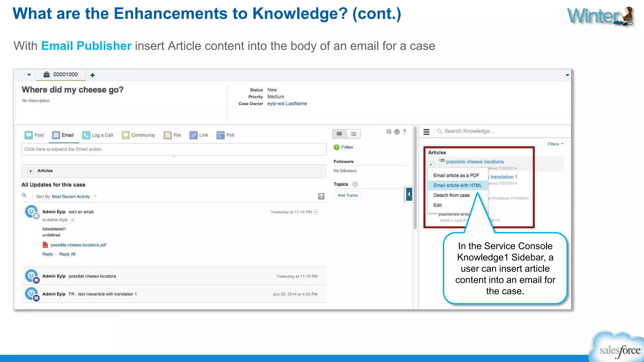Image resolution: width=644 pixels, height=362 pixels.
Task: Choose Detach from case
Action: pyautogui.click(x=452, y=195)
